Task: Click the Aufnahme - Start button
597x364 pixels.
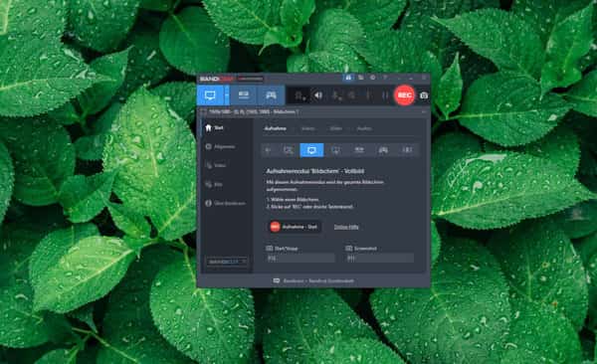Action: coord(295,227)
